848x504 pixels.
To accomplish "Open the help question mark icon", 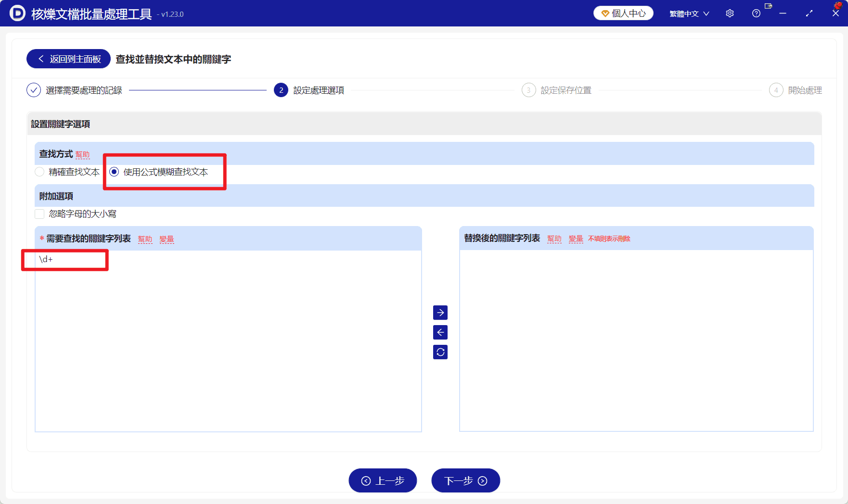I will (756, 13).
